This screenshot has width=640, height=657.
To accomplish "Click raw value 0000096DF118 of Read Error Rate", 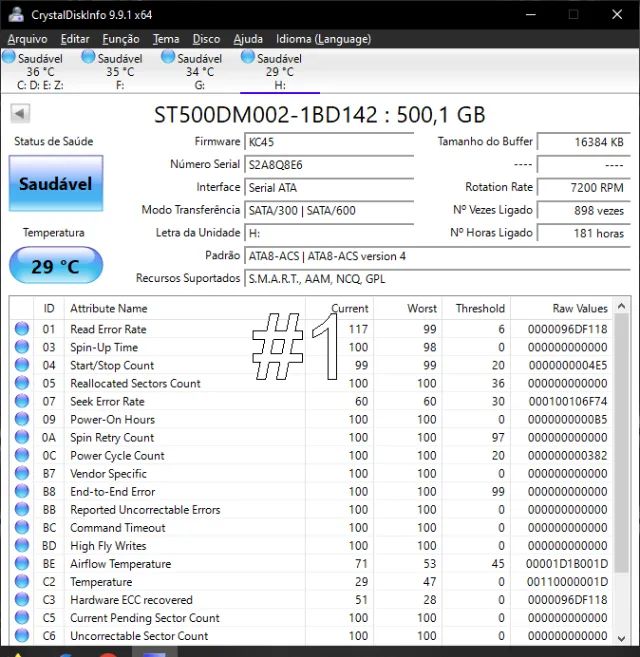I will point(567,329).
